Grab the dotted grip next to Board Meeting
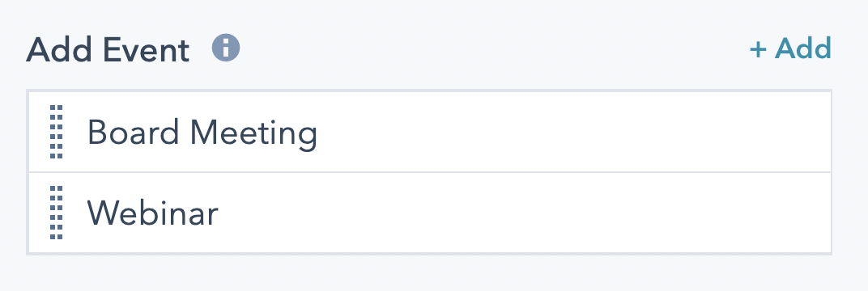This screenshot has height=291, width=868. pyautogui.click(x=57, y=132)
